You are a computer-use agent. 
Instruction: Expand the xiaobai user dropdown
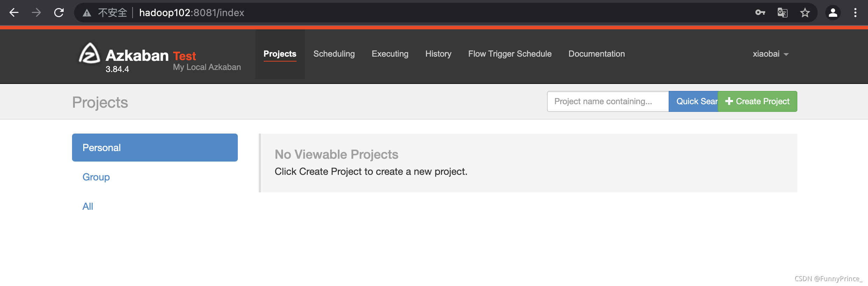click(x=770, y=54)
